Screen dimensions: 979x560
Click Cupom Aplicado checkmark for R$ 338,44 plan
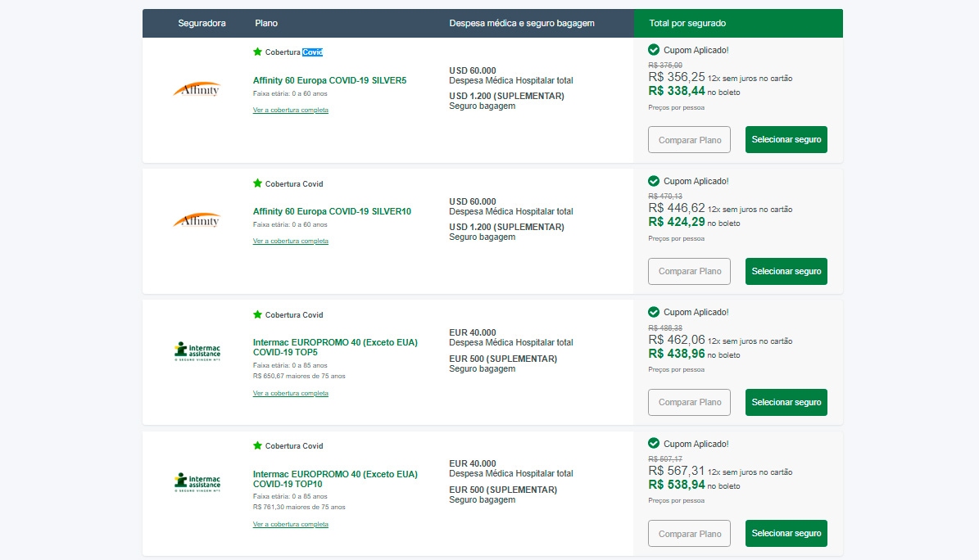pyautogui.click(x=654, y=50)
